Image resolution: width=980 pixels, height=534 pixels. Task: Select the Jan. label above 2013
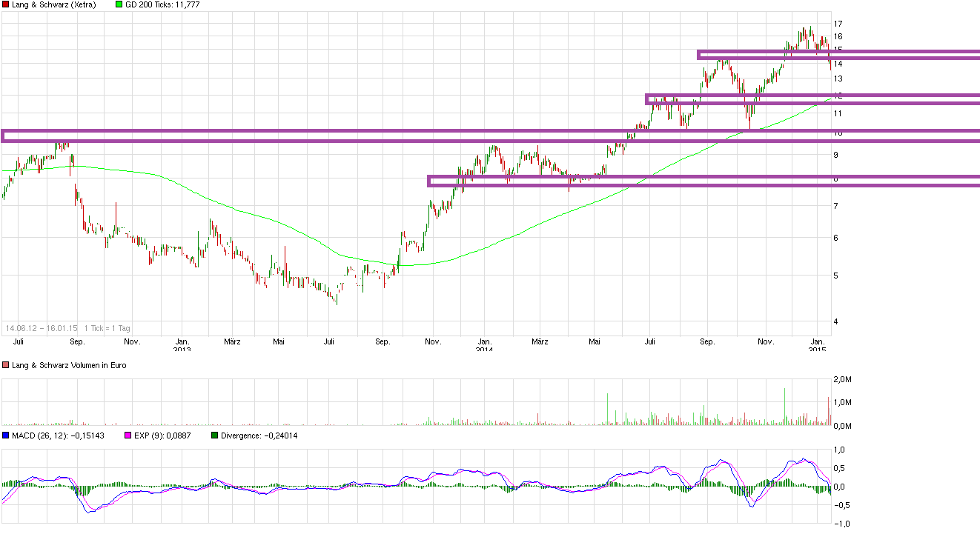pos(182,341)
